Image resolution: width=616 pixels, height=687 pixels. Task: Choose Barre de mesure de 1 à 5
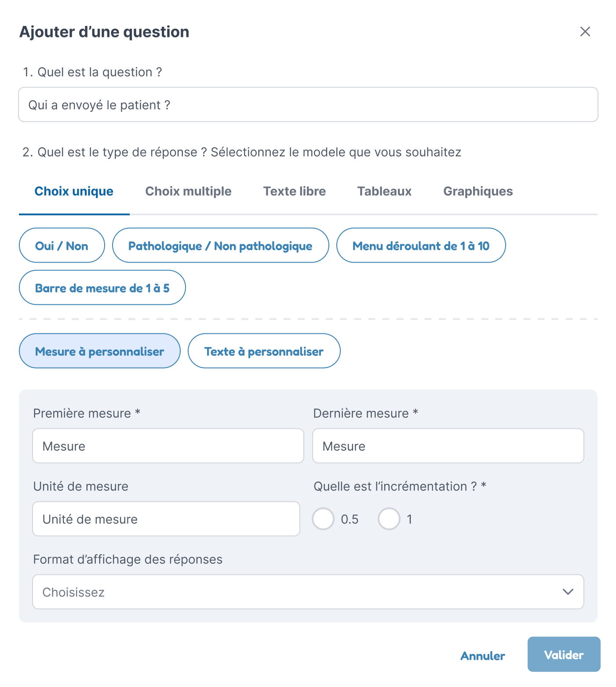pyautogui.click(x=102, y=288)
